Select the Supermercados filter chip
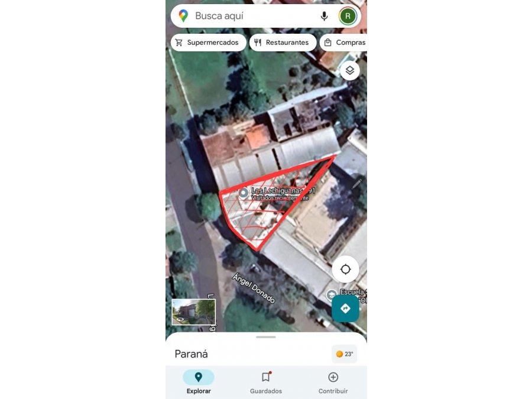Screen dimensions: 532x399 [x=208, y=43]
